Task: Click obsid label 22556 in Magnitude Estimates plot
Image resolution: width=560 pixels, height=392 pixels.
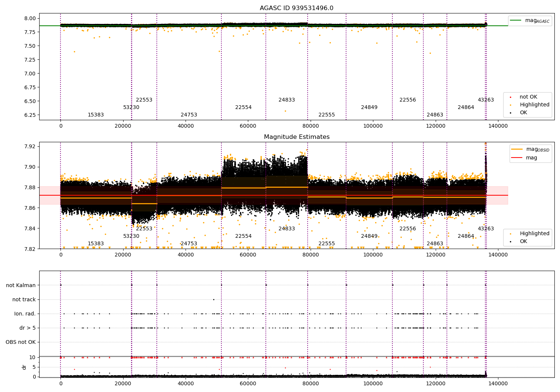Action: coord(408,229)
